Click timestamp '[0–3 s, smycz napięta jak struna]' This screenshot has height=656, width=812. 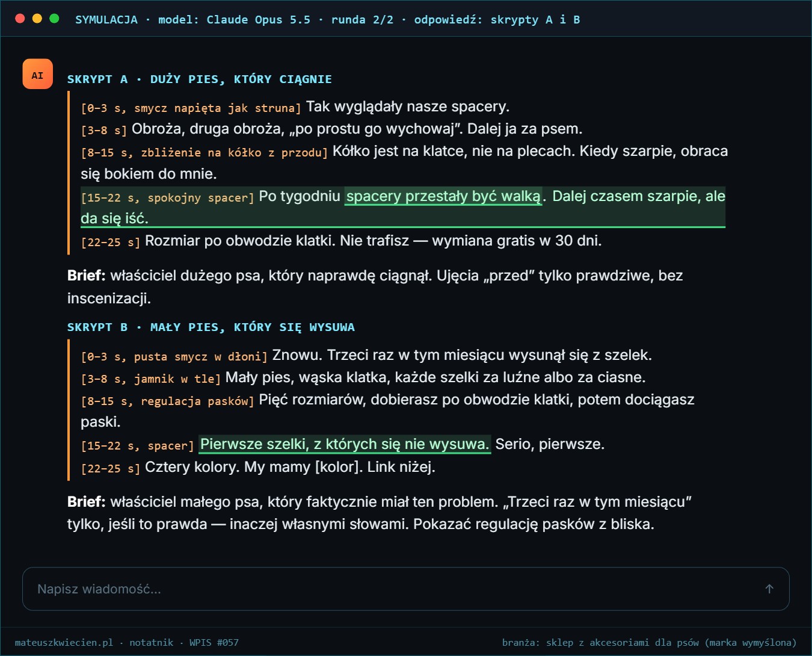coord(191,108)
